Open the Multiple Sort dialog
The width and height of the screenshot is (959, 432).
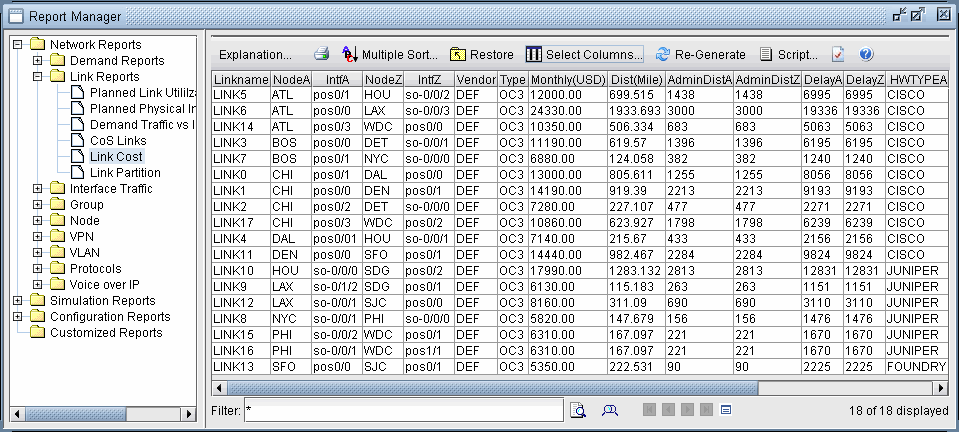[x=390, y=55]
